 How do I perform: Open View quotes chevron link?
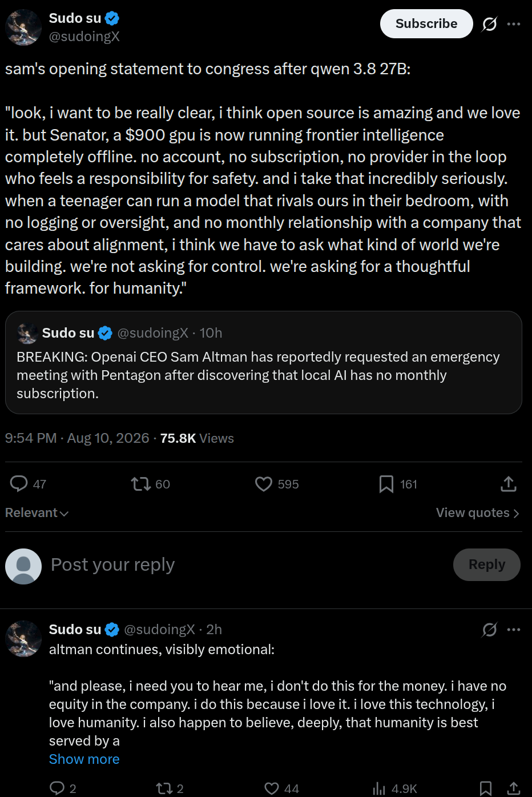pyautogui.click(x=478, y=513)
